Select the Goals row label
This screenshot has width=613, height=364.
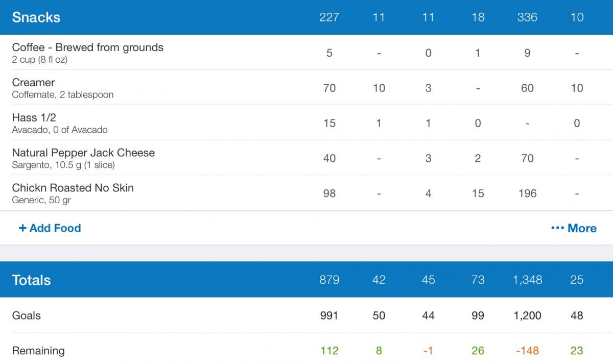[27, 316]
